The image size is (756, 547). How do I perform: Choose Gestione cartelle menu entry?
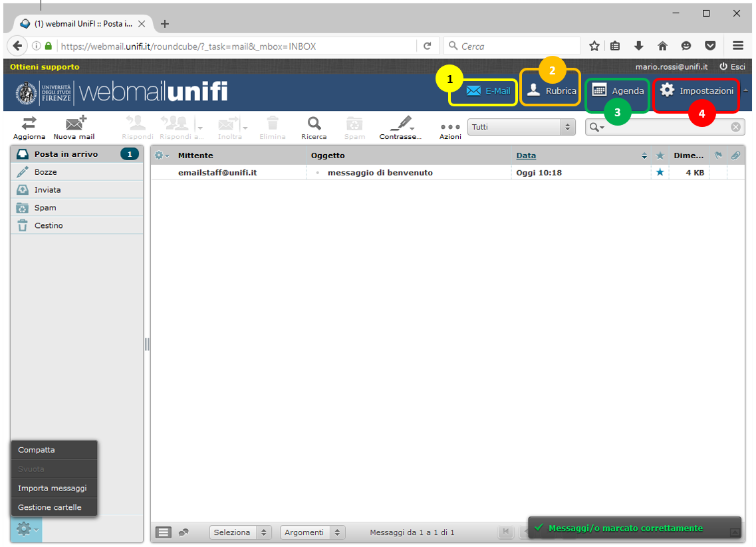(x=54, y=507)
